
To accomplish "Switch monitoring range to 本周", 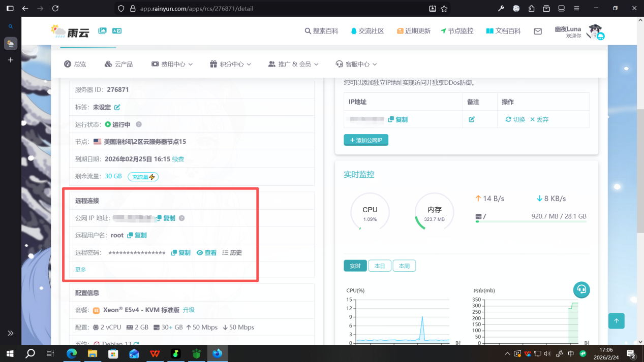I will pos(404,266).
